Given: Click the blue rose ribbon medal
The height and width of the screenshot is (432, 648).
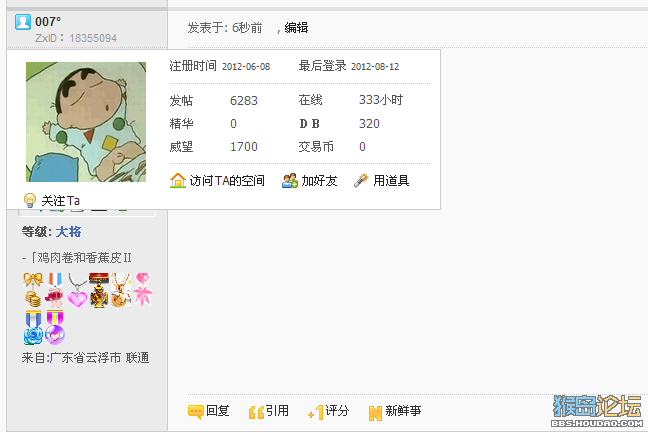Looking at the screenshot, I should [33, 327].
